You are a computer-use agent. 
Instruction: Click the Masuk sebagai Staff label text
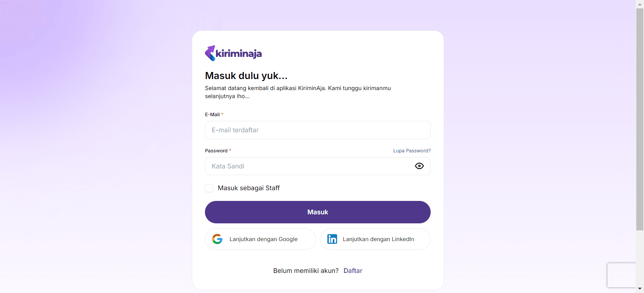pos(249,188)
